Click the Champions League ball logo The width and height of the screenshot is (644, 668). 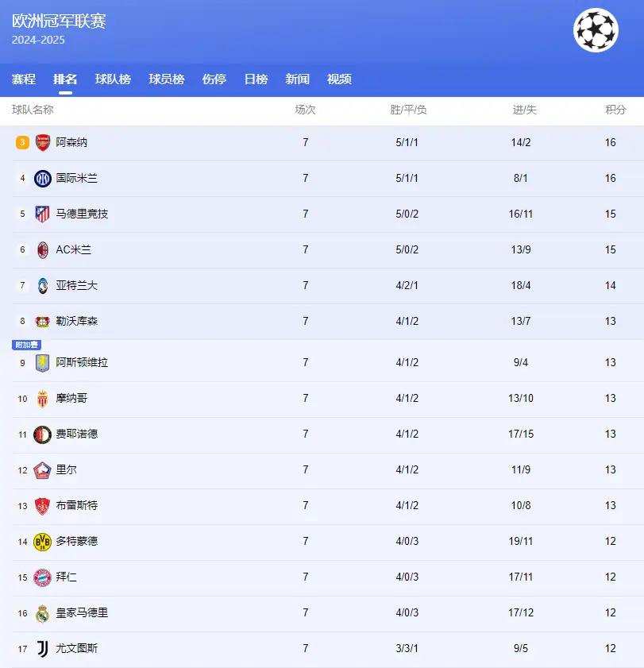[x=596, y=30]
